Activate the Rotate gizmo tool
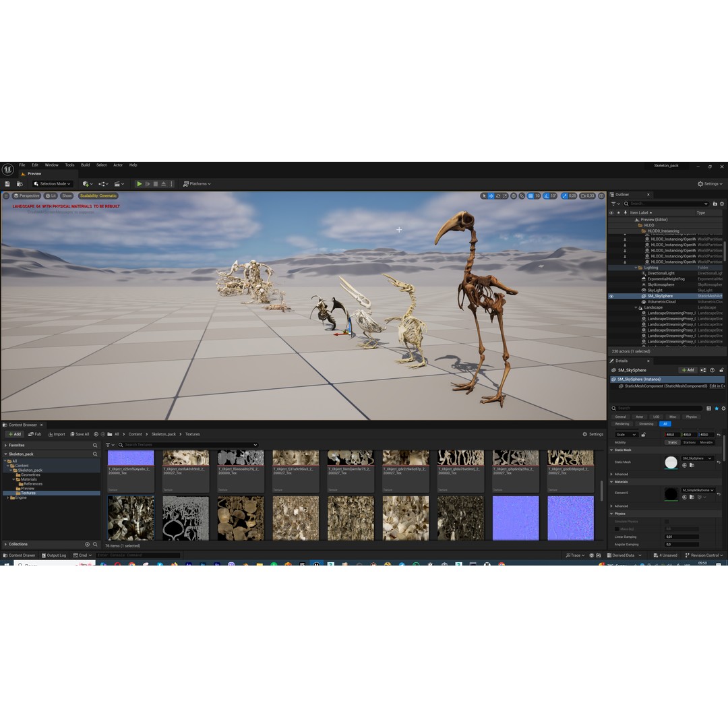The height and width of the screenshot is (728, 728). (497, 196)
